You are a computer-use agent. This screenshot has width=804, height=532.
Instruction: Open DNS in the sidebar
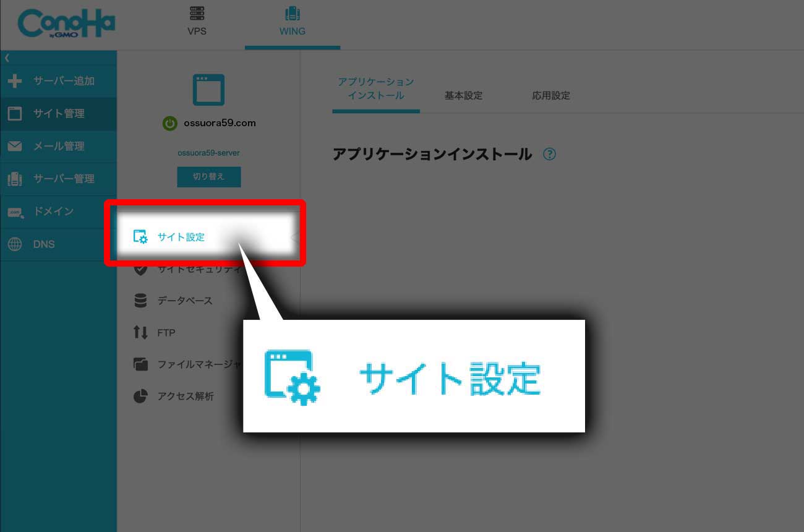(58, 244)
